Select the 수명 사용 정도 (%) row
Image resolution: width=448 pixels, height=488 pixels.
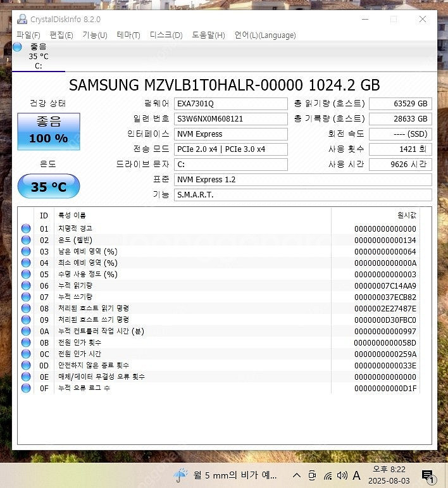219,274
